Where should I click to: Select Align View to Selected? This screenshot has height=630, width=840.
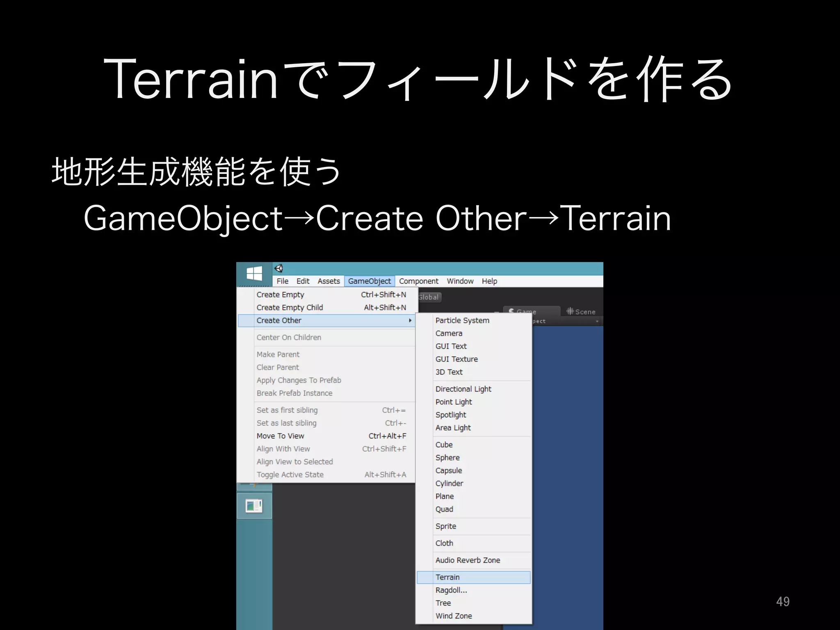(x=326, y=461)
